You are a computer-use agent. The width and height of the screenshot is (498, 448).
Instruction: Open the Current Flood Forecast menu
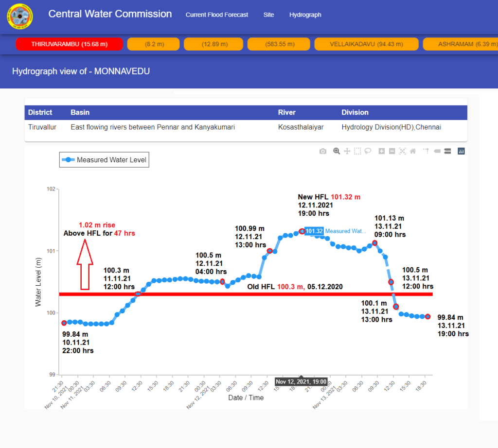tap(217, 15)
